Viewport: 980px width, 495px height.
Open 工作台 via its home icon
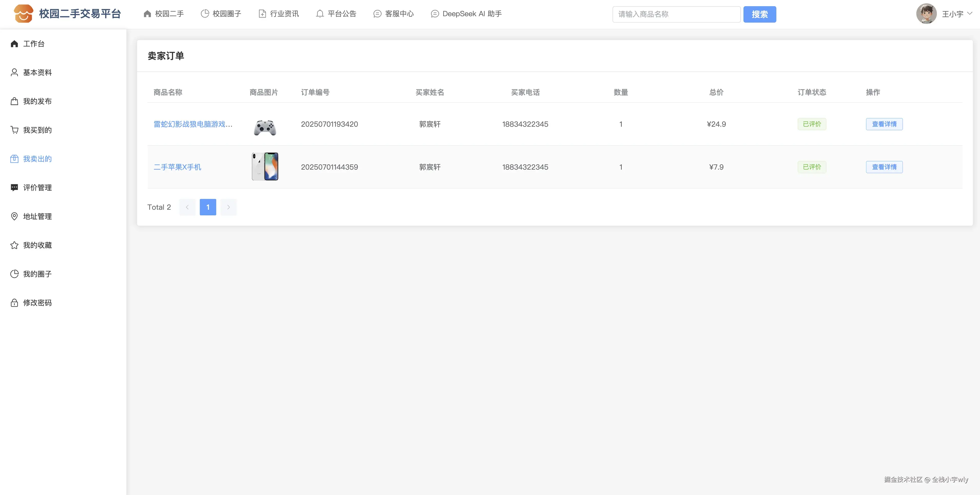point(14,44)
